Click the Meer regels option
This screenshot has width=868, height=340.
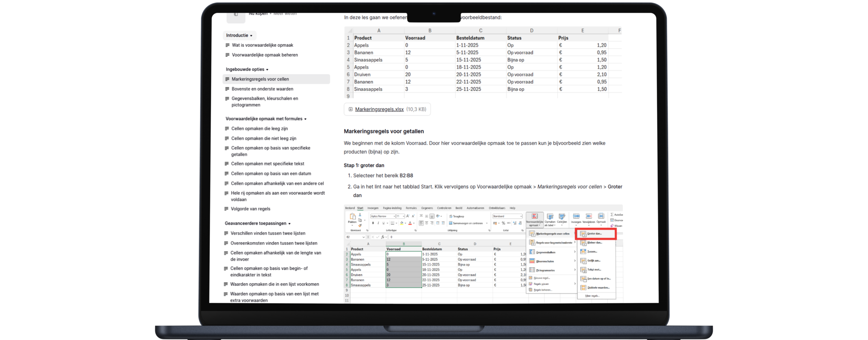point(592,296)
